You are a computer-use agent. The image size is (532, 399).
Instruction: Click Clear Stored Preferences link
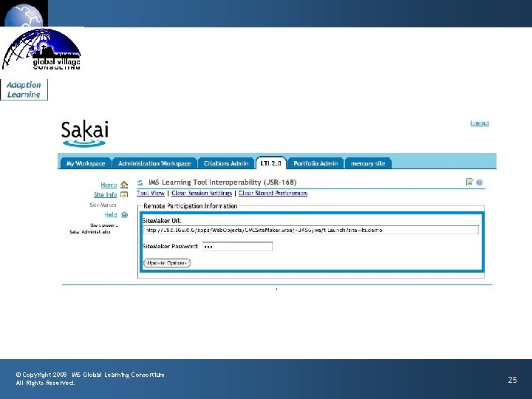point(273,193)
